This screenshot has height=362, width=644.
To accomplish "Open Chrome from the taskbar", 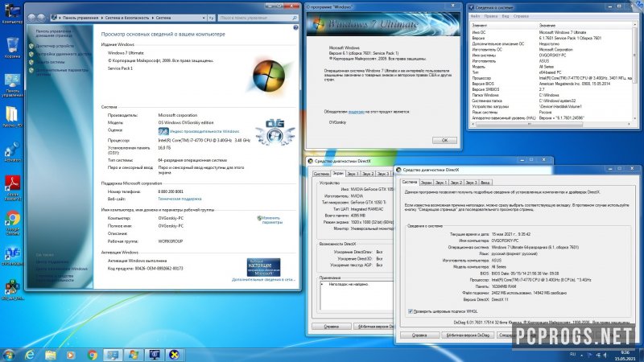I will coord(92,355).
